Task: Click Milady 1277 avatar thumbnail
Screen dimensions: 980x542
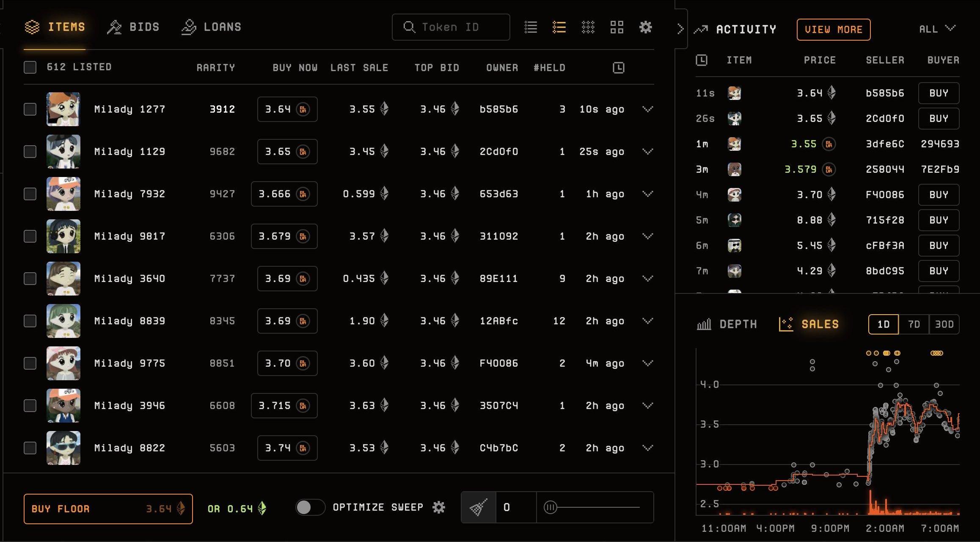Action: [x=63, y=109]
